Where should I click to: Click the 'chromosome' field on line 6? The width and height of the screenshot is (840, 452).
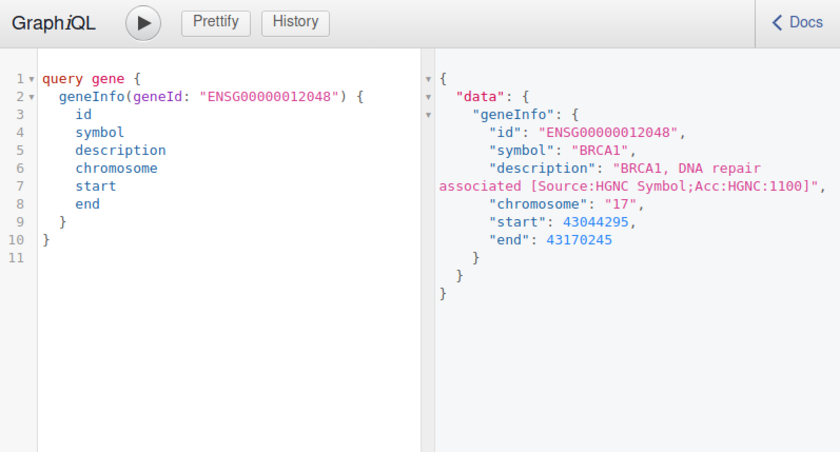click(x=116, y=168)
